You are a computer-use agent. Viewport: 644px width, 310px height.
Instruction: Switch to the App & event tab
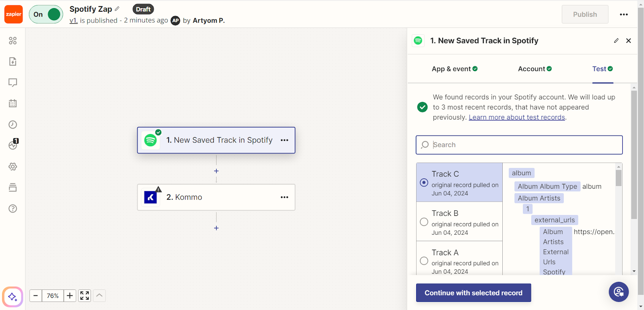click(455, 69)
